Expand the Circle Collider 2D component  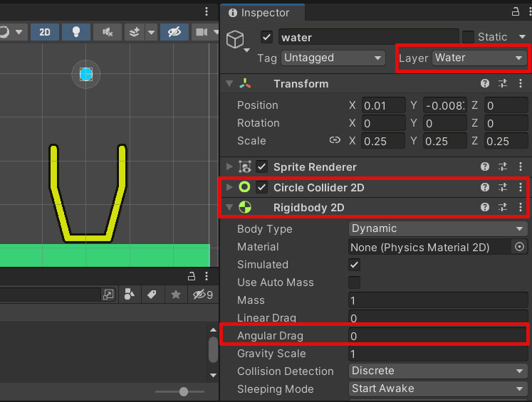(229, 187)
